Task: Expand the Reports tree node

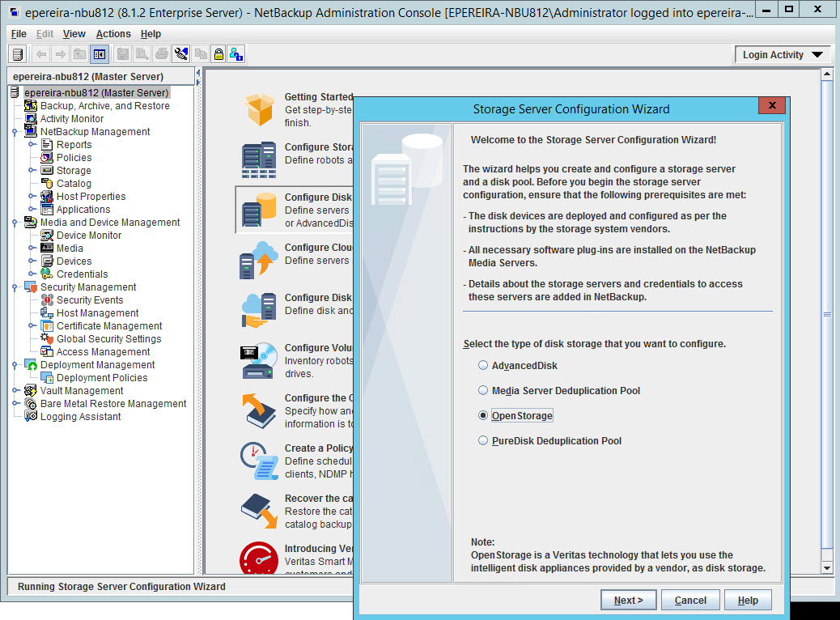Action: point(32,145)
